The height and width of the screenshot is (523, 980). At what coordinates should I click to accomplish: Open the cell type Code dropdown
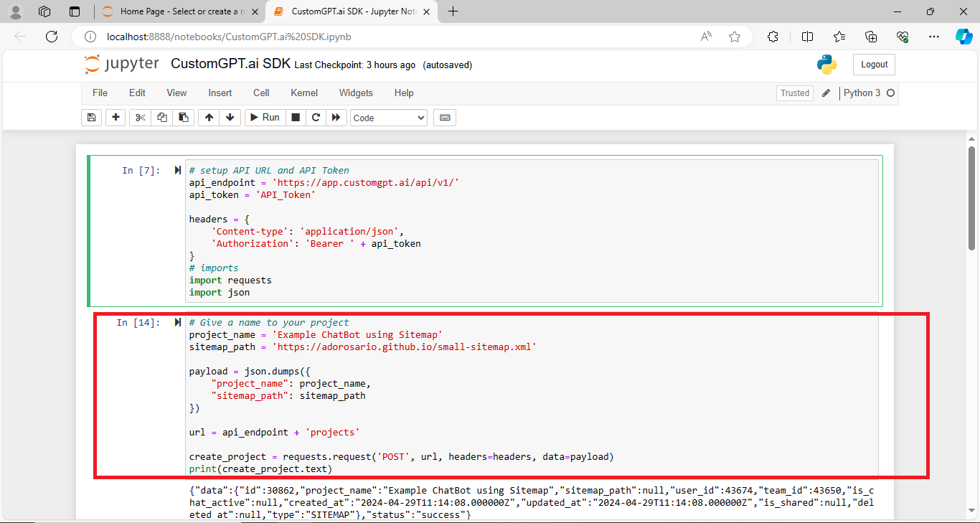[x=388, y=117]
